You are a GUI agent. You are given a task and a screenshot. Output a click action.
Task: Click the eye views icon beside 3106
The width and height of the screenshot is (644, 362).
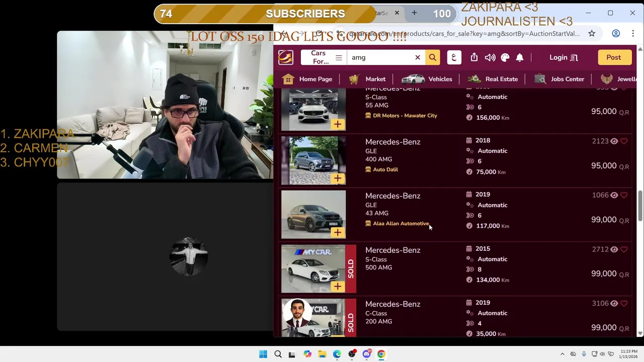click(x=614, y=303)
